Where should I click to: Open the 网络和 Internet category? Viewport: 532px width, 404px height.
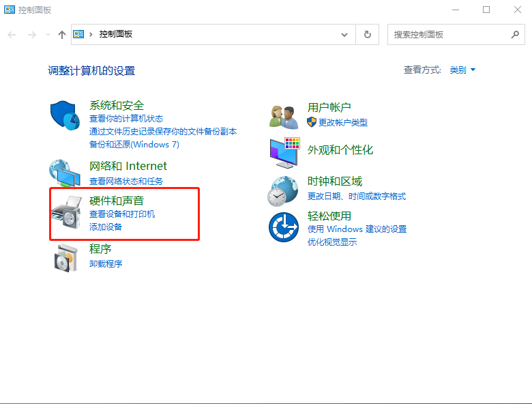(128, 166)
